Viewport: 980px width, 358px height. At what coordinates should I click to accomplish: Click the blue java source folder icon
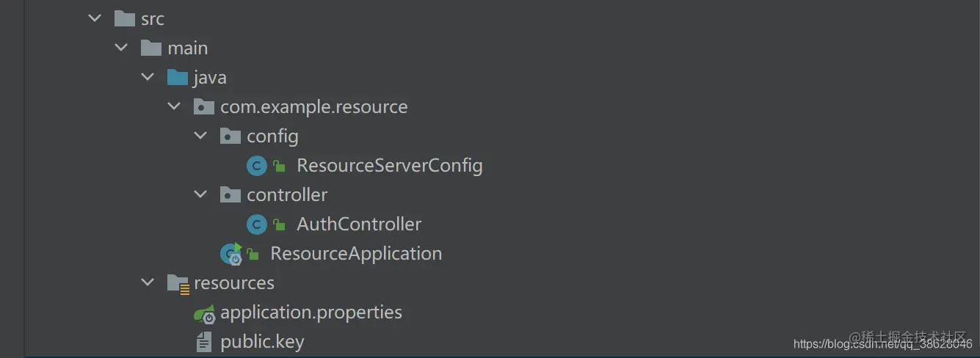coord(178,77)
